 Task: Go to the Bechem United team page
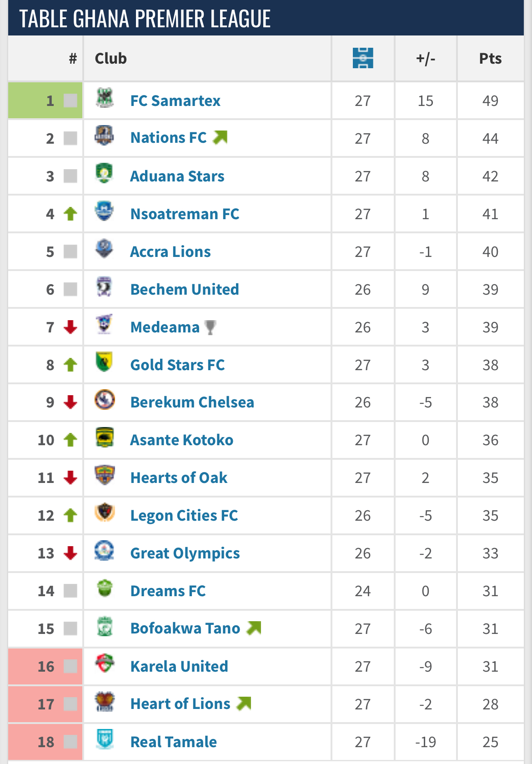pyautogui.click(x=184, y=289)
